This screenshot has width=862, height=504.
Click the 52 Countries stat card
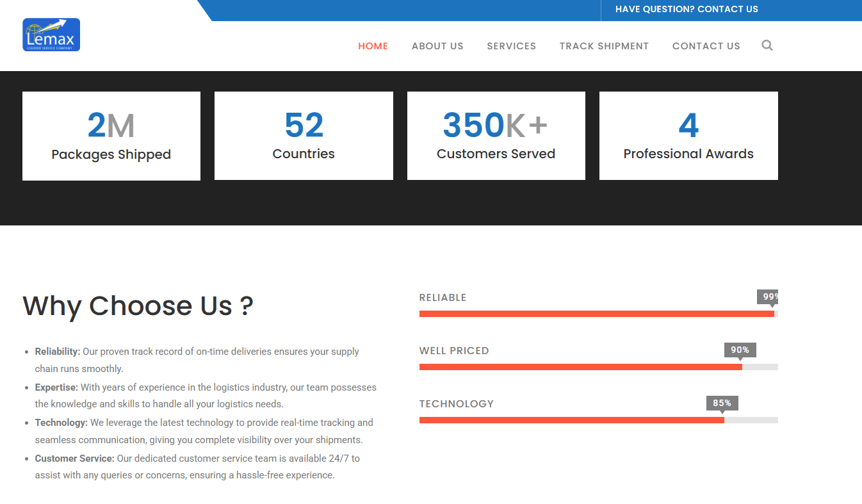[x=304, y=136]
